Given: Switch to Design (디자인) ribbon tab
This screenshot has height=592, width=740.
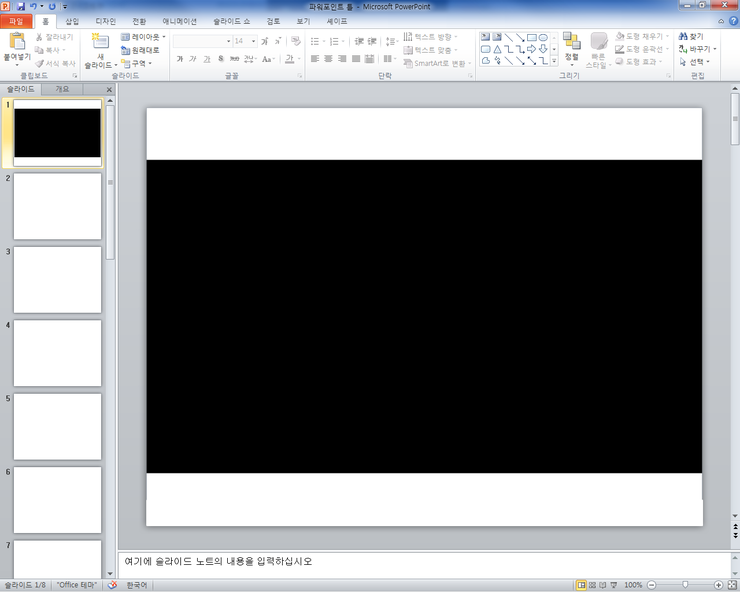Looking at the screenshot, I should click(105, 21).
